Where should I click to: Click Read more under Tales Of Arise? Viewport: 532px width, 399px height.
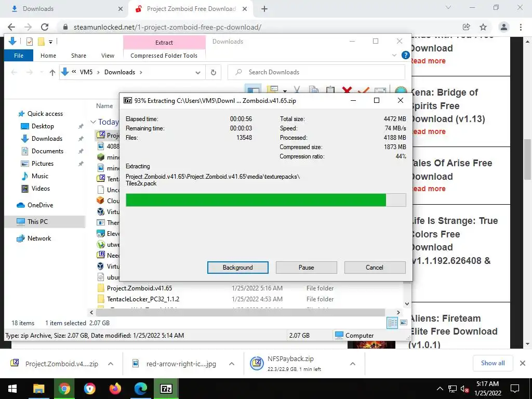(x=428, y=189)
